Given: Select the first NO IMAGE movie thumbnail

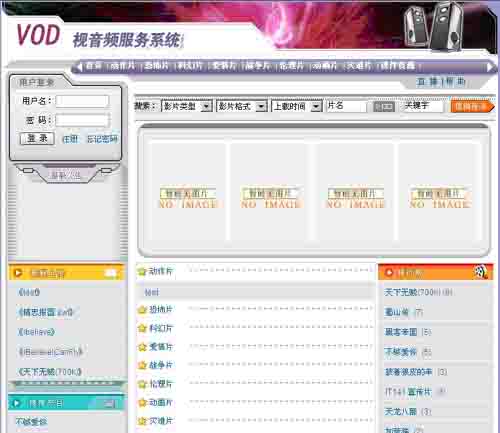Looking at the screenshot, I should [x=188, y=192].
